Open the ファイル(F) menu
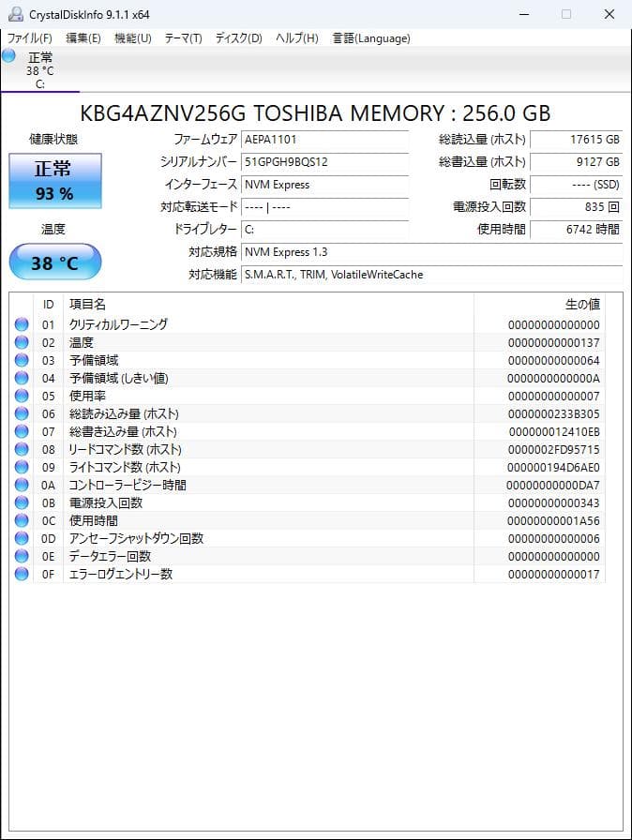The width and height of the screenshot is (632, 840). [29, 38]
